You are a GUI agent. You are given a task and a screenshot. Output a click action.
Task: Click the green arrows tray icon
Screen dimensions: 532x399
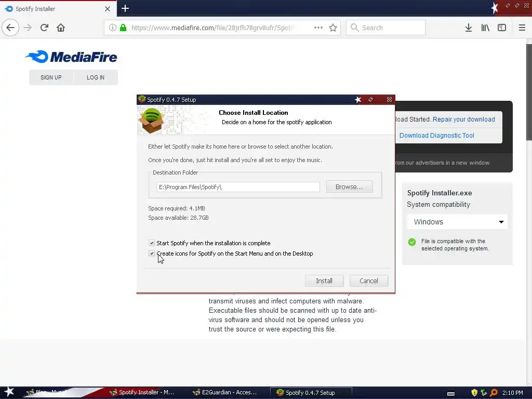[484, 393]
